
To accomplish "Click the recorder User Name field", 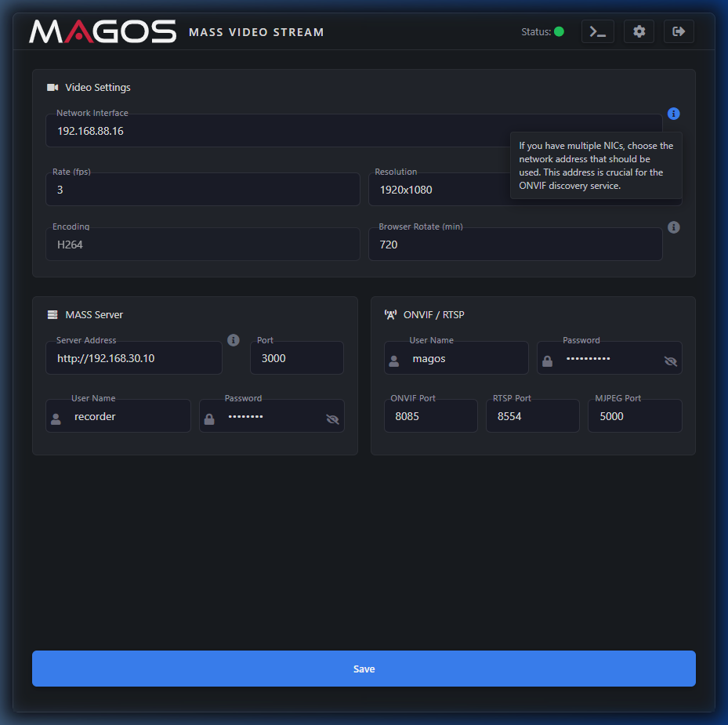I will [x=118, y=416].
